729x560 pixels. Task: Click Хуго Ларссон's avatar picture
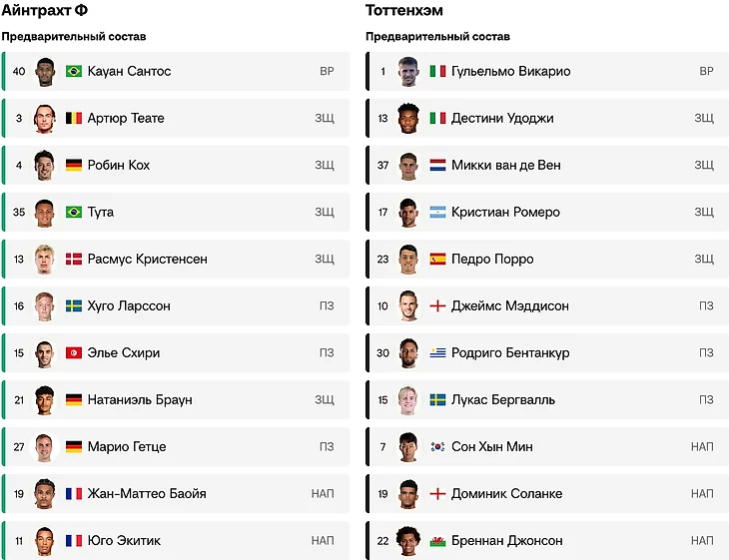[44, 306]
